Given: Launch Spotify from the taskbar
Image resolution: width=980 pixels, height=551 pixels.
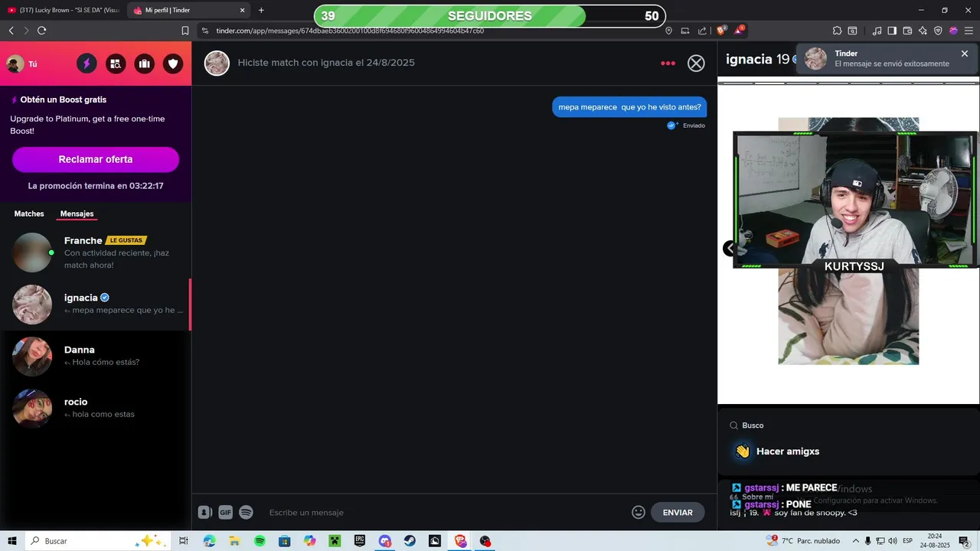Looking at the screenshot, I should pos(260,541).
